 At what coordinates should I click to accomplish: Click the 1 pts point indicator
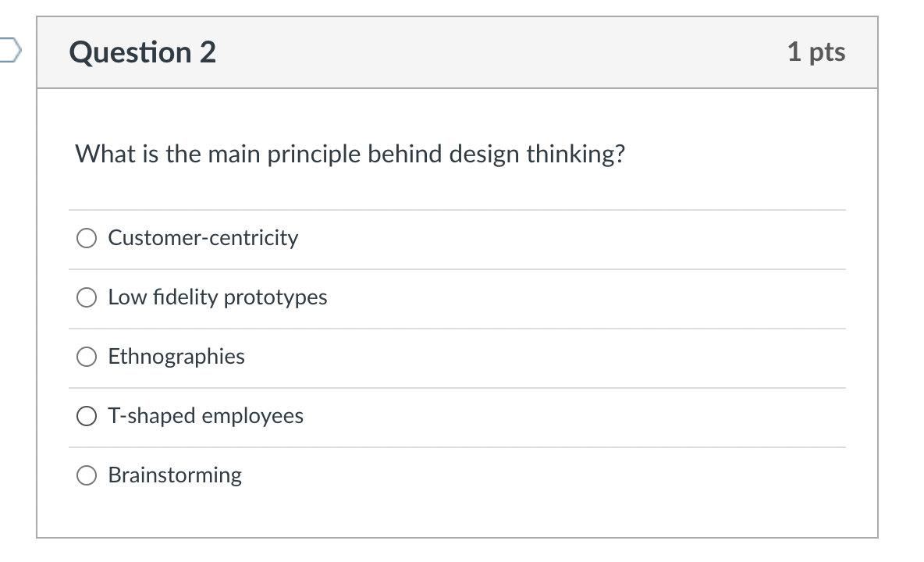tap(817, 52)
